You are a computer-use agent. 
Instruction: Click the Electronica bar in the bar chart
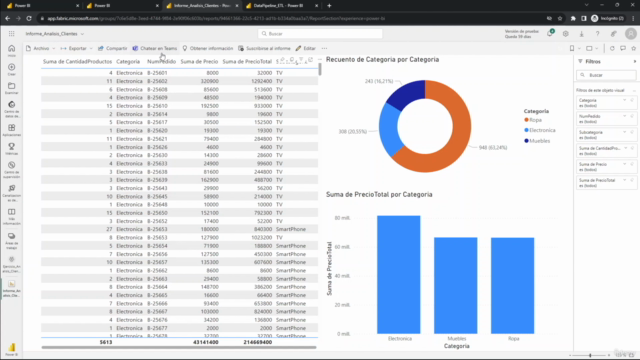399,275
